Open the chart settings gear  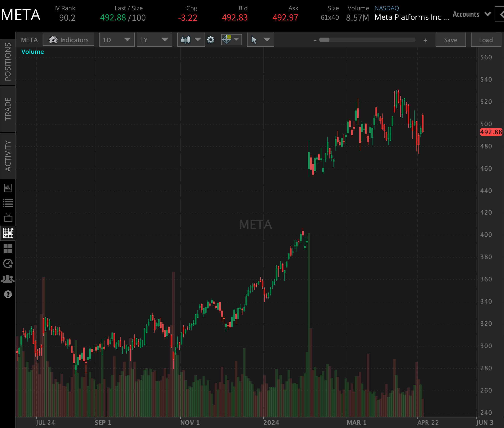[x=211, y=40]
